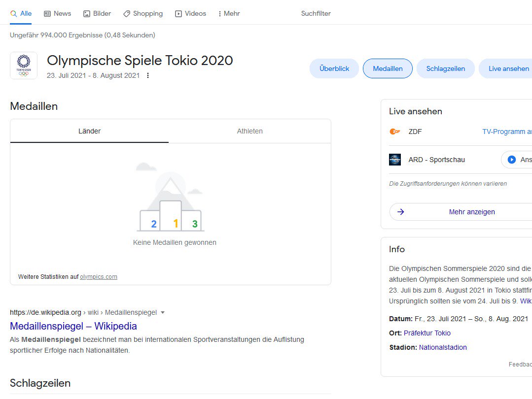The height and width of the screenshot is (399, 532).
Task: Open the Shopping search tab
Action: [142, 14]
